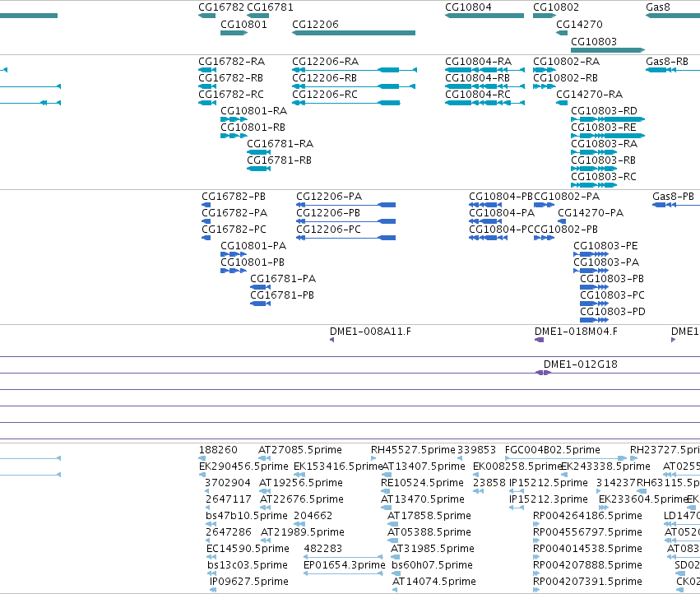Select EST EP01654.3prime
Screen dimensions: 700x594
tap(344, 565)
